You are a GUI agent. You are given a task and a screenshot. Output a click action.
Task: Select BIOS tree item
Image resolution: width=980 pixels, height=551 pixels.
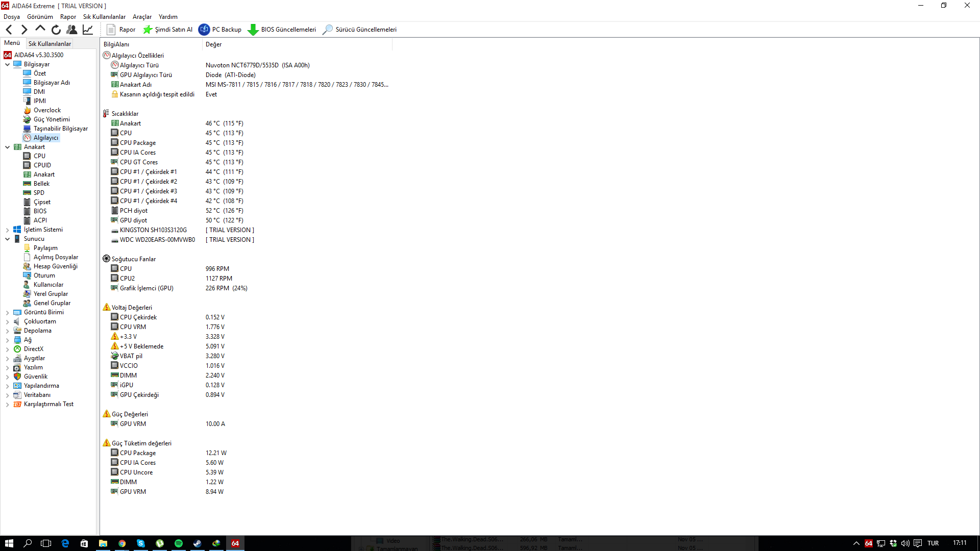click(x=40, y=211)
